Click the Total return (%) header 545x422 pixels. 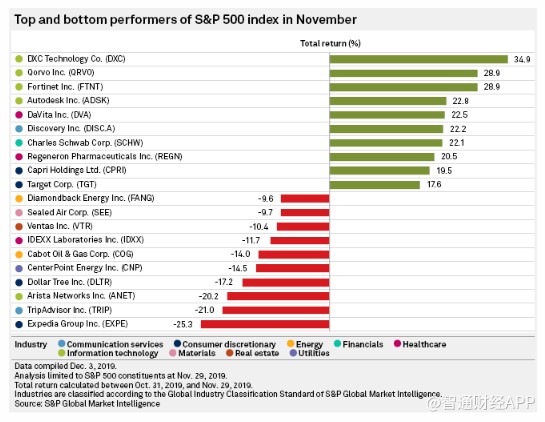[x=330, y=43]
